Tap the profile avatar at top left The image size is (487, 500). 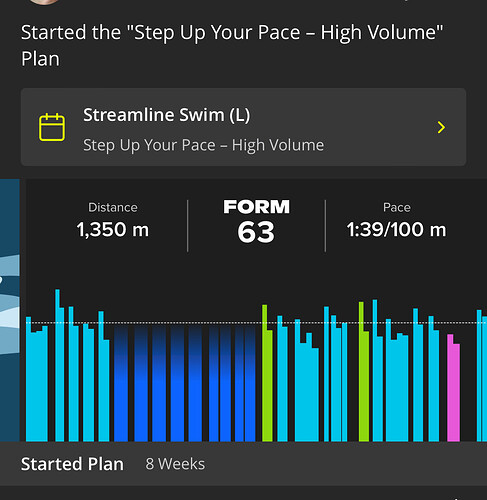[x=44, y=2]
